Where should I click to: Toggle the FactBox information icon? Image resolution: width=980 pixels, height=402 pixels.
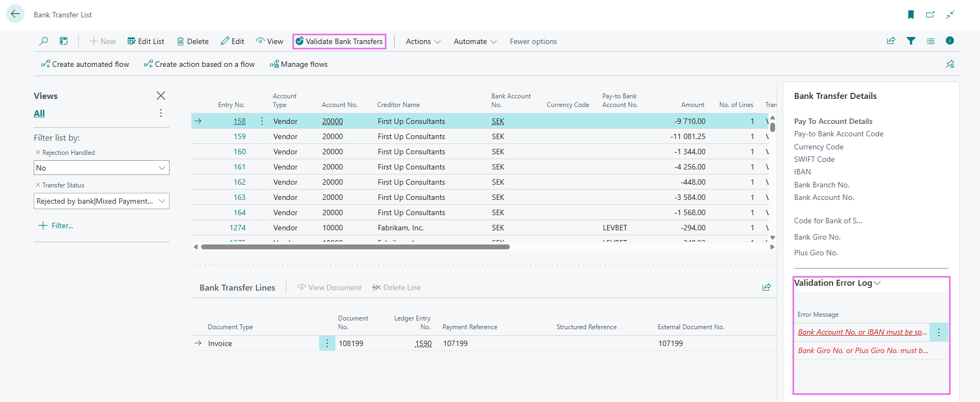[950, 41]
